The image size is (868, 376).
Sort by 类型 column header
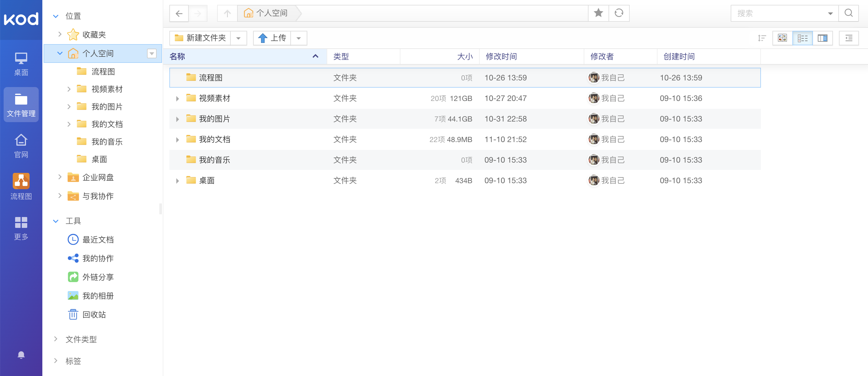[363, 56]
